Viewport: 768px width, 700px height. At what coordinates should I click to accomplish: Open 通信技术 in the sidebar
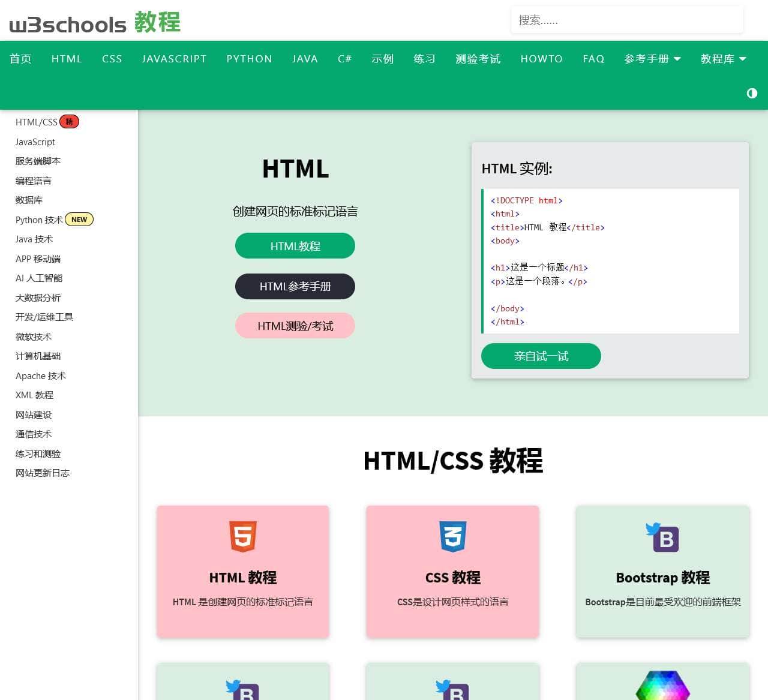coord(34,434)
